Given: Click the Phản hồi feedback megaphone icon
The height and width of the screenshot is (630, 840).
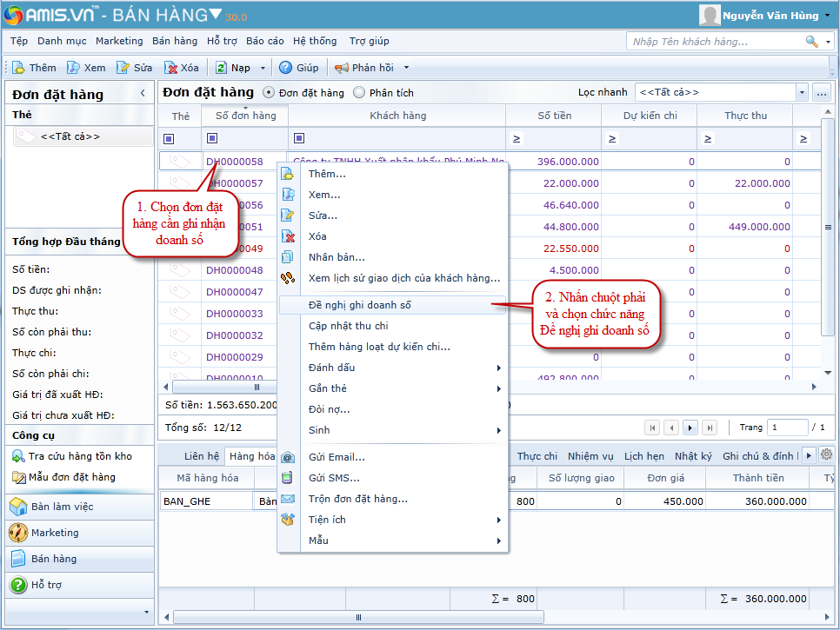Looking at the screenshot, I should coord(342,68).
